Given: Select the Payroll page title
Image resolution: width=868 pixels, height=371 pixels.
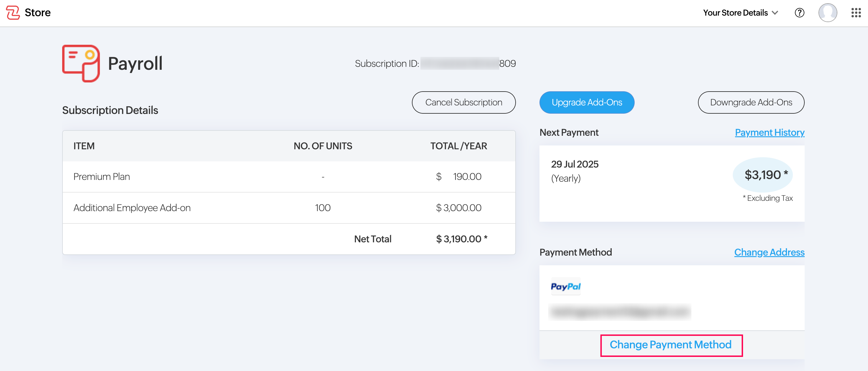Looking at the screenshot, I should 136,63.
